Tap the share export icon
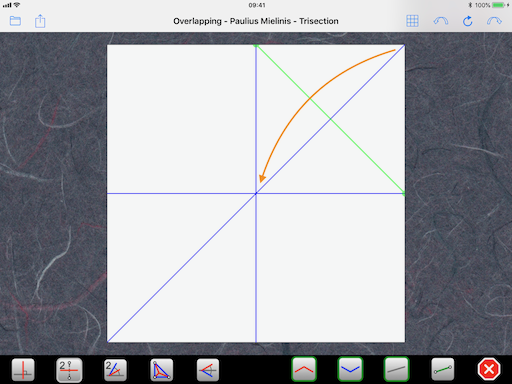The image size is (512, 384). (40, 21)
